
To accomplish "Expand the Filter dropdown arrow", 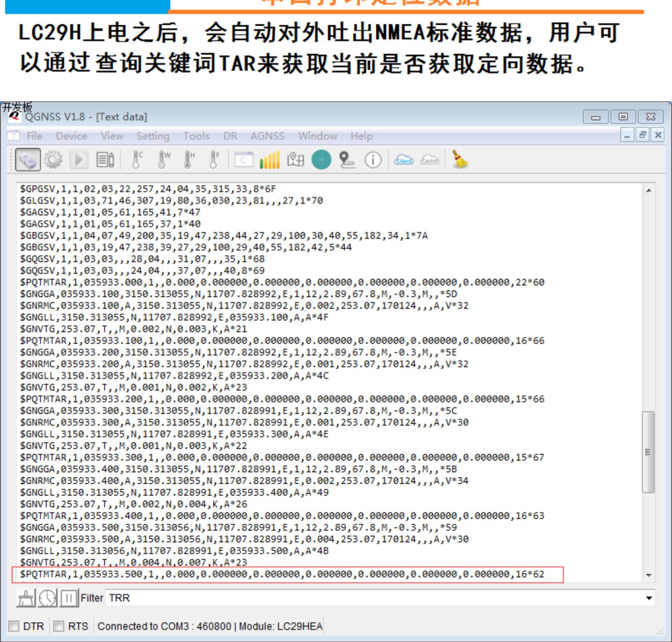I will 649,598.
